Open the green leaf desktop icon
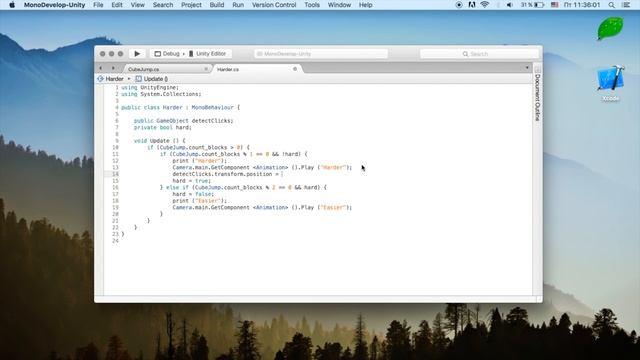640x360 pixels. [610, 28]
